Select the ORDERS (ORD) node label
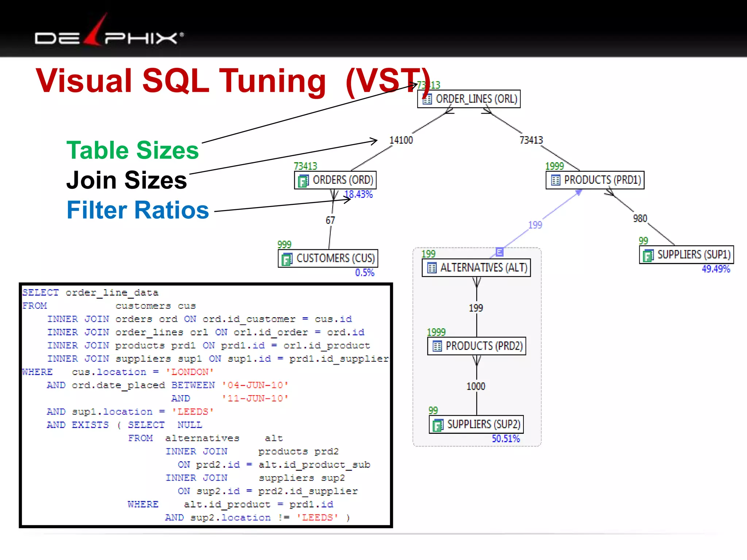Image resolution: width=747 pixels, height=560 pixels. click(343, 180)
